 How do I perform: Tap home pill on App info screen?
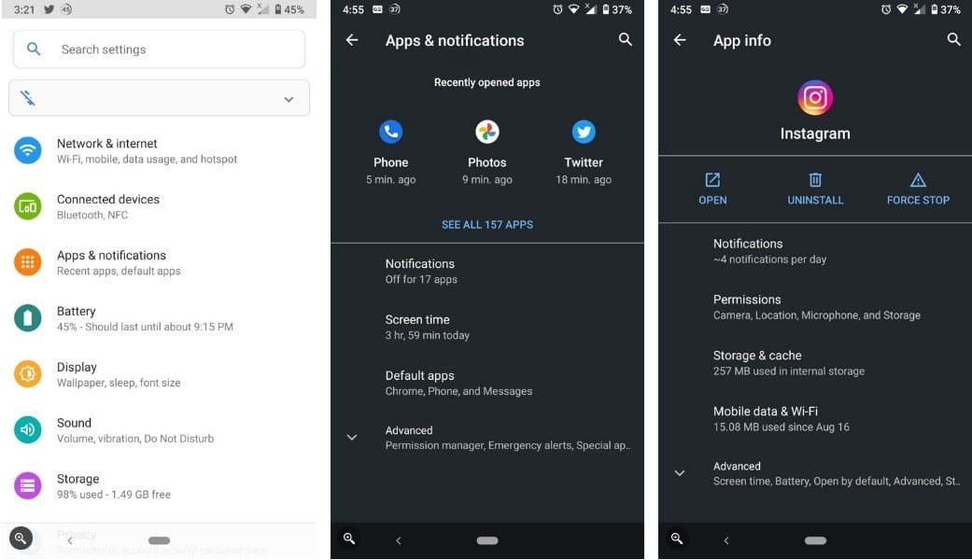(815, 540)
